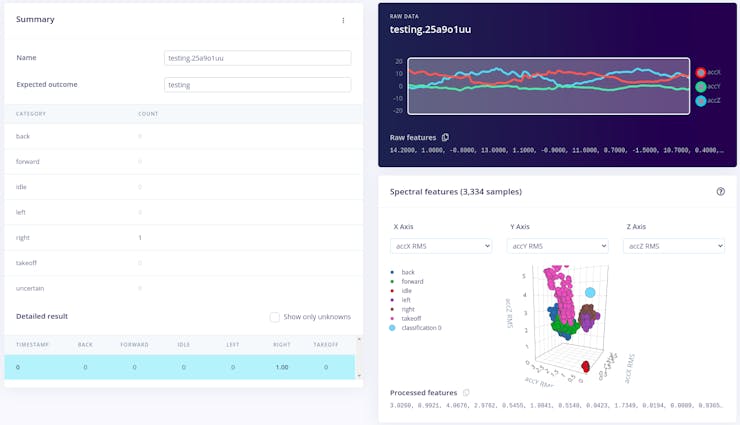This screenshot has width=740, height=425.
Task: Open Spectral features help question icon
Action: (x=720, y=192)
